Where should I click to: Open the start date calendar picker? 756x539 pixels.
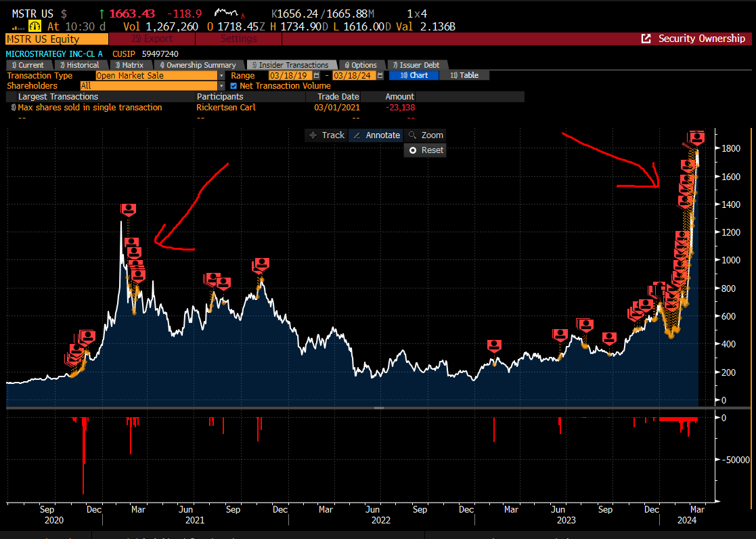[x=316, y=75]
